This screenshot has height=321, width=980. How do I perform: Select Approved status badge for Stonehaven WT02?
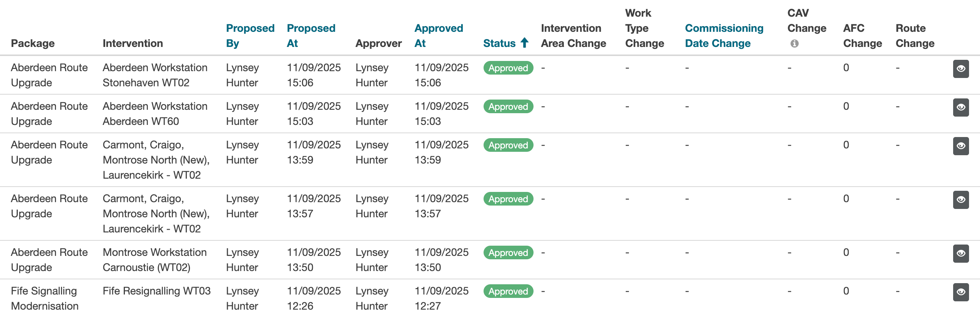(x=507, y=68)
